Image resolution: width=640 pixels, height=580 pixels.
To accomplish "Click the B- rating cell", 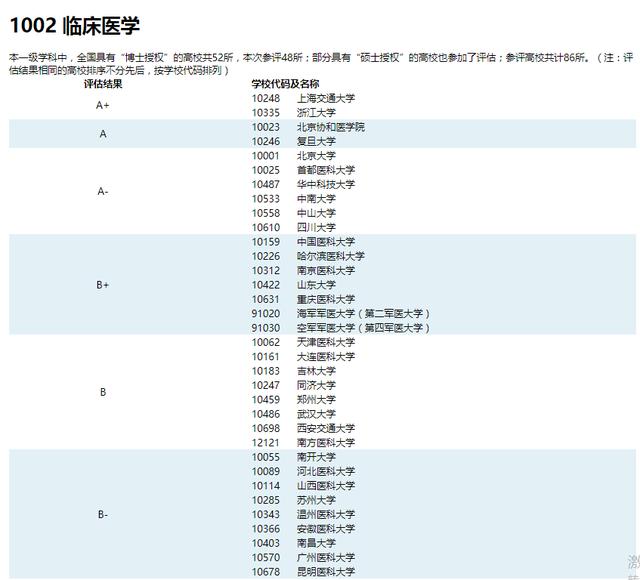I will [103, 514].
